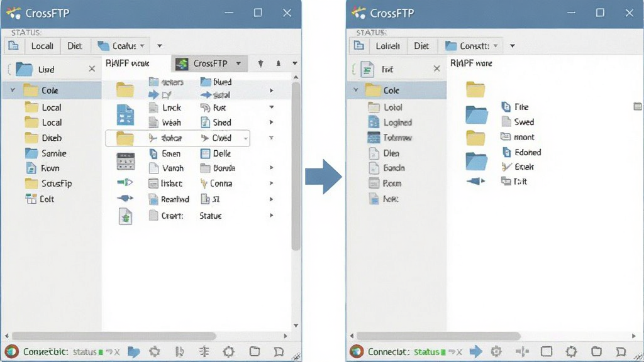The image size is (644, 362).
Task: Click the Emek icon in right window
Action: tap(506, 167)
